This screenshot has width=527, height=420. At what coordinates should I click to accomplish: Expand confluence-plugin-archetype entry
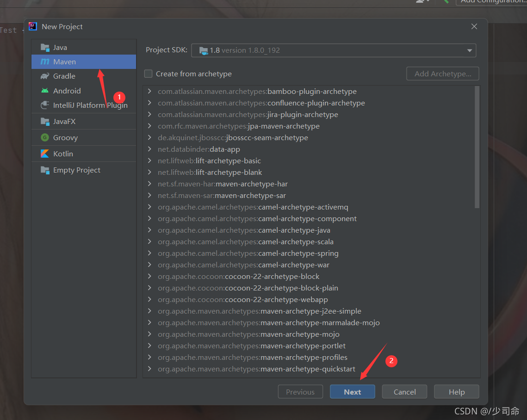pos(149,103)
